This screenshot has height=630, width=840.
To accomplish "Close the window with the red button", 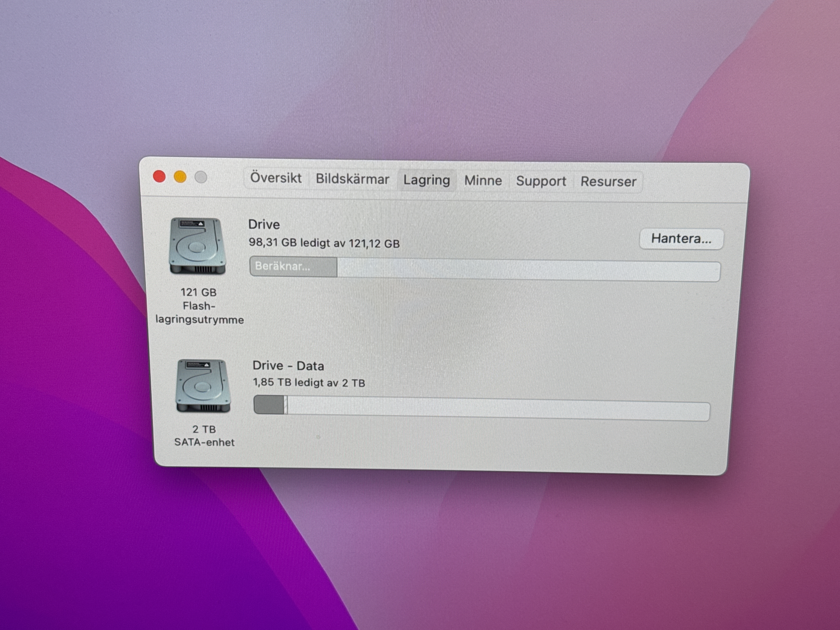I will click(x=159, y=176).
